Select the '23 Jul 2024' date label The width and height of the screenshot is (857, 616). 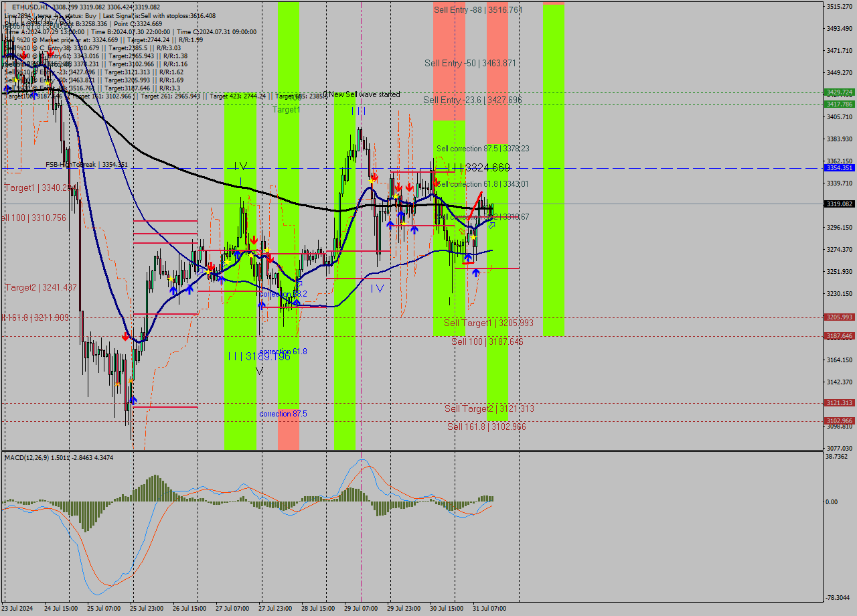pyautogui.click(x=18, y=609)
